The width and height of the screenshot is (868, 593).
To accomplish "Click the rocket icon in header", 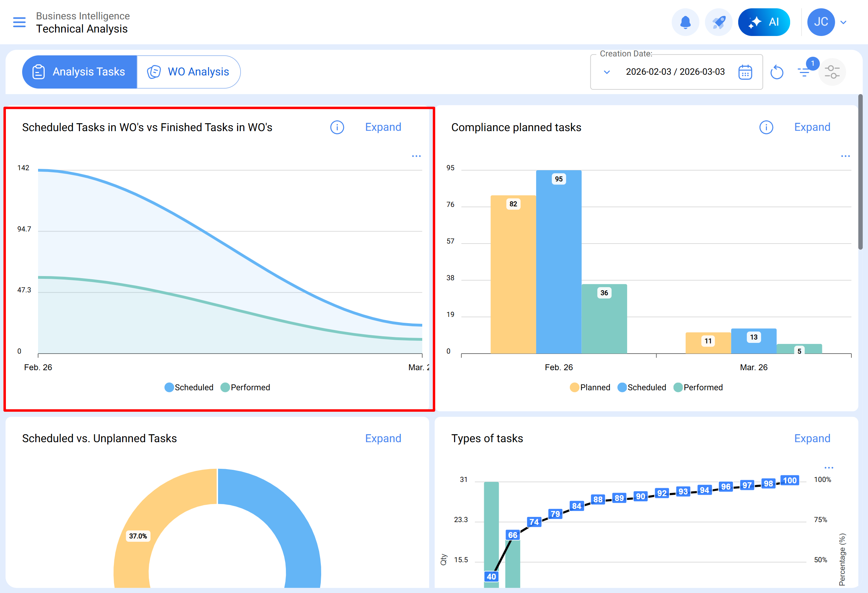I will pos(718,22).
